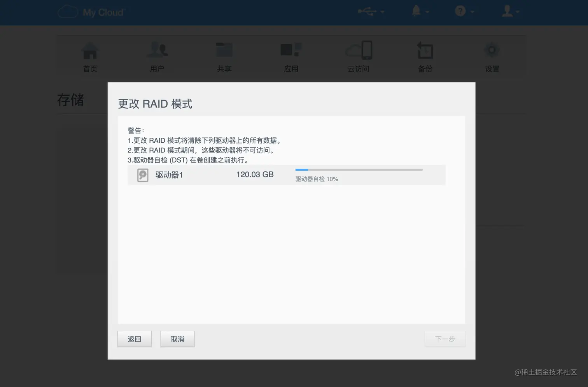
Task: Click the 120.03 GB capacity label
Action: pos(255,175)
